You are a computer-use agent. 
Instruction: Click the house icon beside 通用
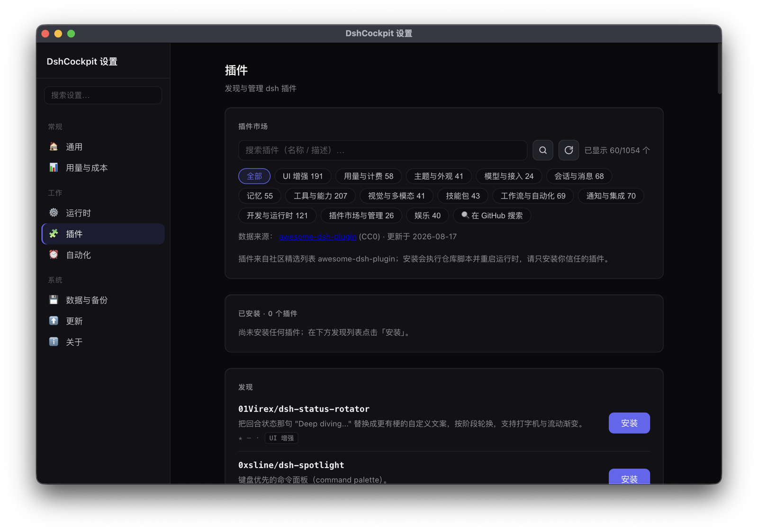click(54, 147)
